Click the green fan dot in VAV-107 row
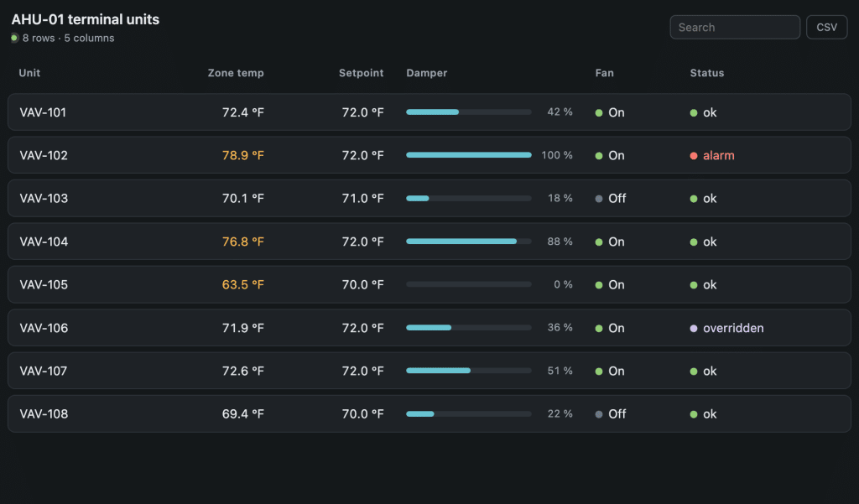The width and height of the screenshot is (859, 504). (599, 372)
